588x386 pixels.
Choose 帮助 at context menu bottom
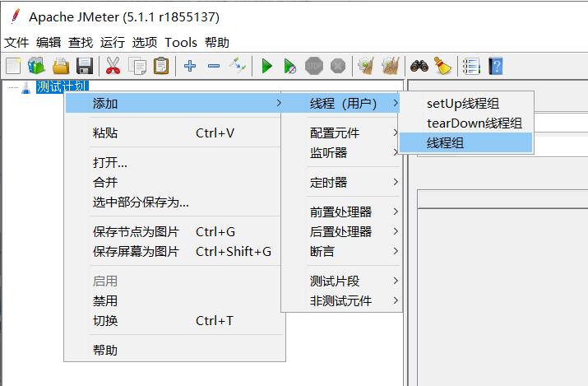[174, 351]
